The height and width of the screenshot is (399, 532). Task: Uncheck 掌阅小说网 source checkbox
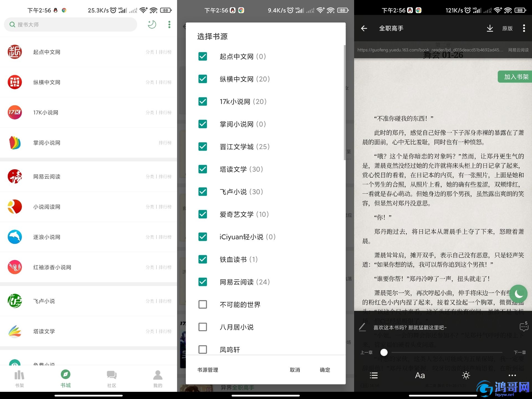pos(203,124)
